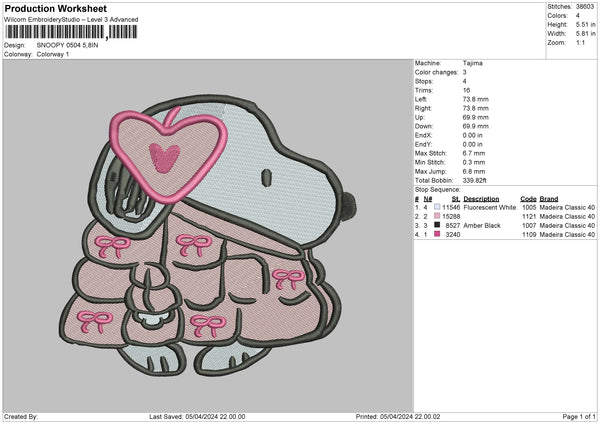Viewport: 600px width, 424px height.
Task: Click the barcode under the worksheet title
Action: [71, 32]
